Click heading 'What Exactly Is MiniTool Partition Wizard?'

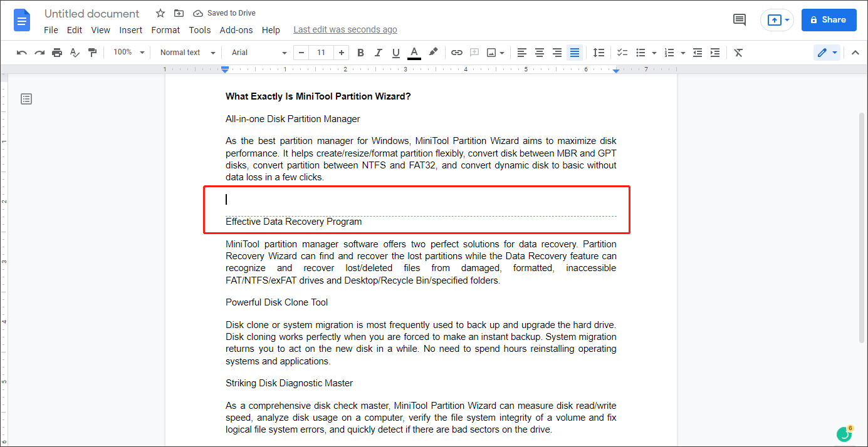[x=318, y=96]
